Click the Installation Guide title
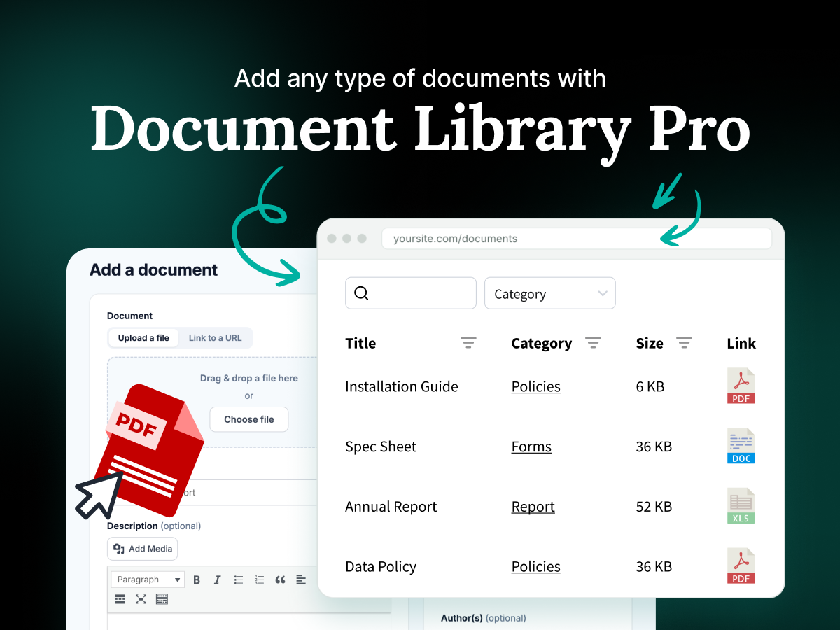 pyautogui.click(x=402, y=386)
